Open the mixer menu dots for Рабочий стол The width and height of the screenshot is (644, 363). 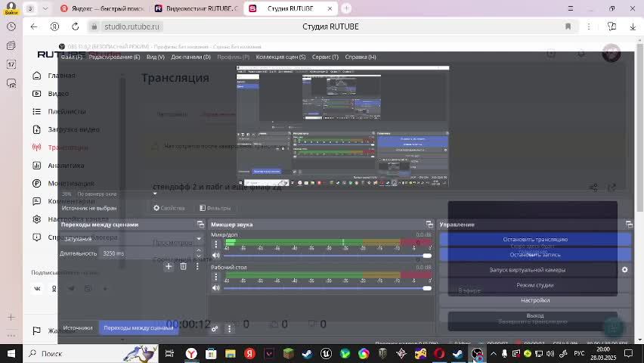click(216, 277)
